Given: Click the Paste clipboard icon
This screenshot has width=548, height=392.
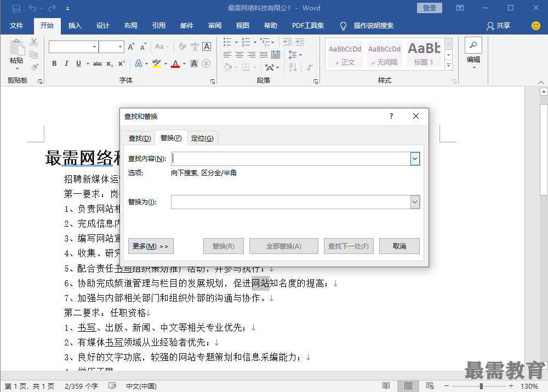Looking at the screenshot, I should coord(17,48).
